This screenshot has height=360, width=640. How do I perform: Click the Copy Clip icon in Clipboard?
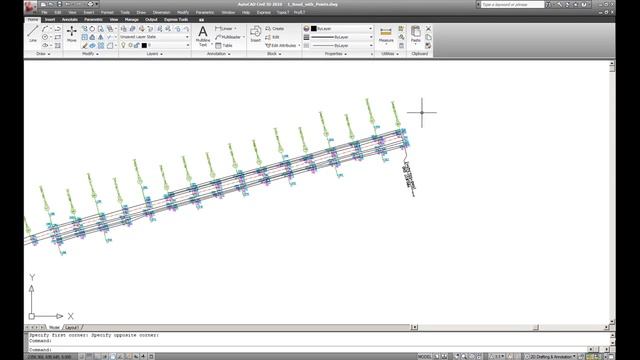[x=428, y=37]
